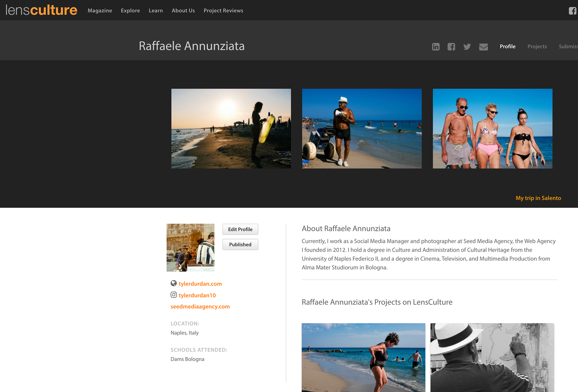Open the Facebook icon beside the name
This screenshot has height=392, width=578.
tap(451, 47)
